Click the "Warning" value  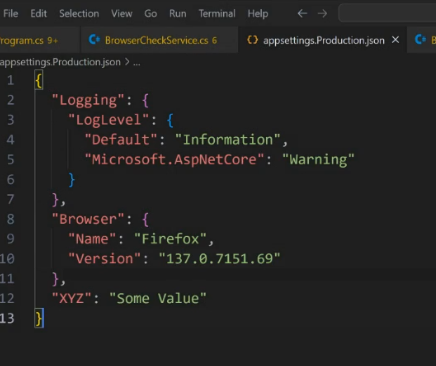(x=318, y=159)
